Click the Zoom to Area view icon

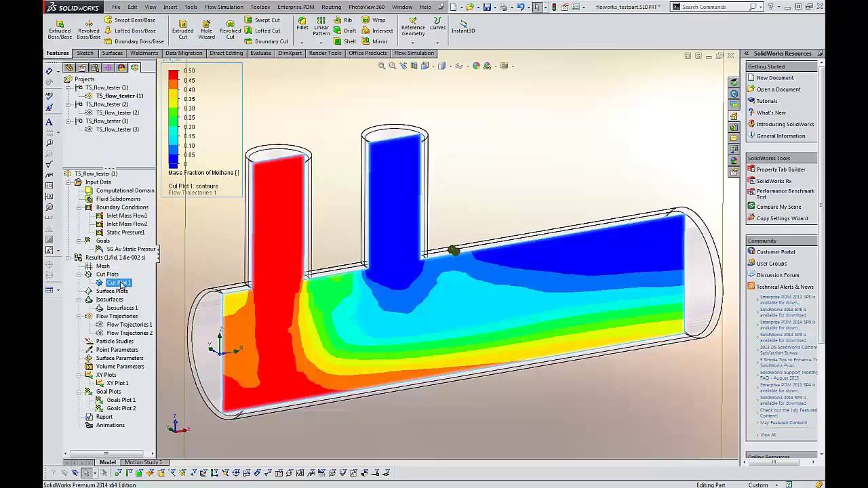[x=392, y=66]
